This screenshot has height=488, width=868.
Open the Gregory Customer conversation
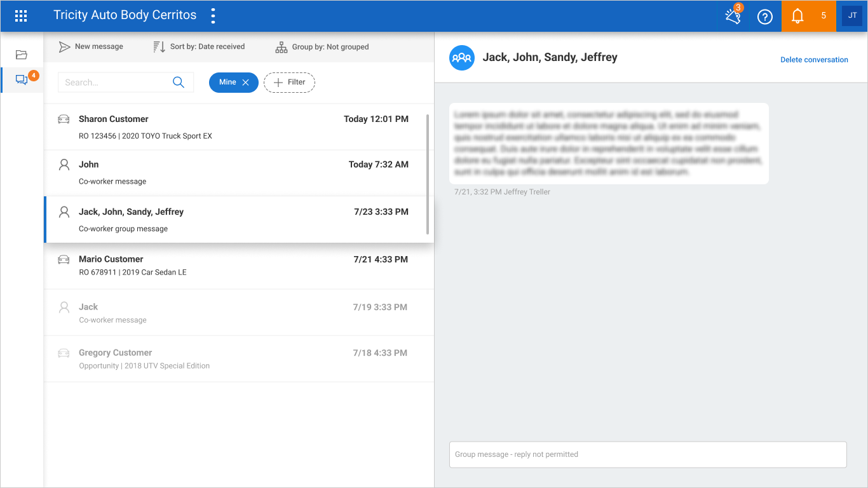(238, 359)
